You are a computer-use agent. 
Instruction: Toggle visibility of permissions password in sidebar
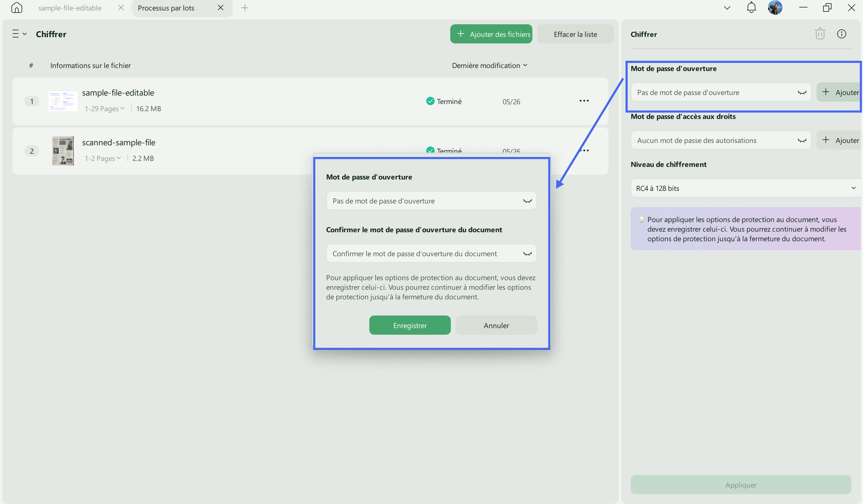802,140
